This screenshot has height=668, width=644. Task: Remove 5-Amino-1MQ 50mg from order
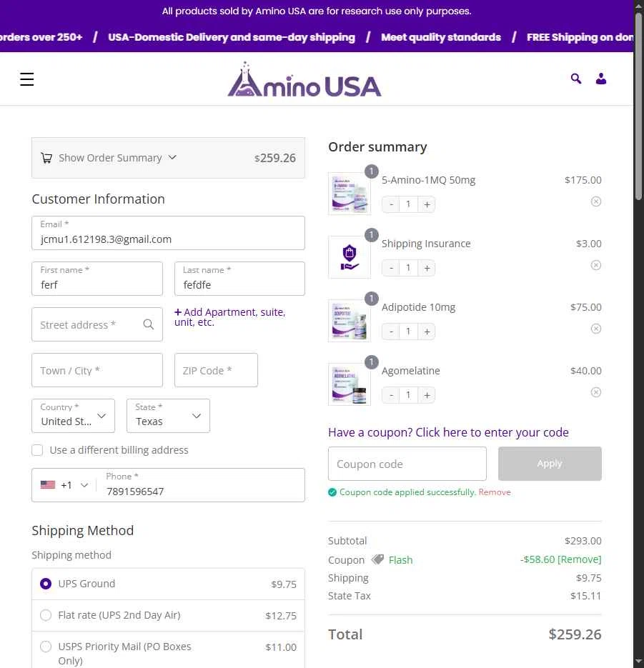point(596,201)
